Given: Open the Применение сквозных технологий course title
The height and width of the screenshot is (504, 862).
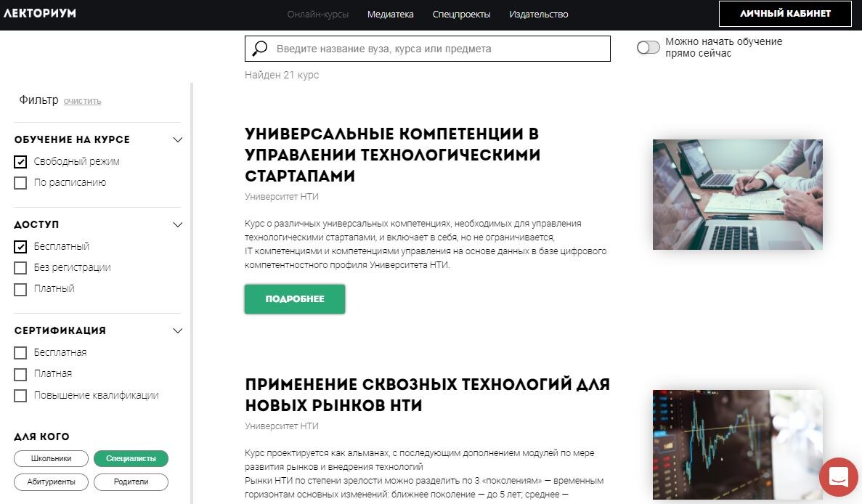Looking at the screenshot, I should point(427,394).
